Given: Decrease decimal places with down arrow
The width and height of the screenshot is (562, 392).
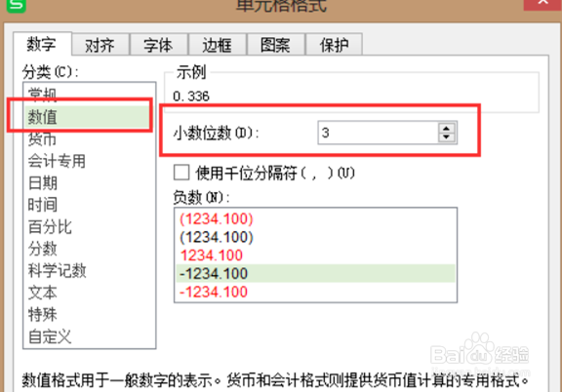Looking at the screenshot, I should tap(446, 137).
